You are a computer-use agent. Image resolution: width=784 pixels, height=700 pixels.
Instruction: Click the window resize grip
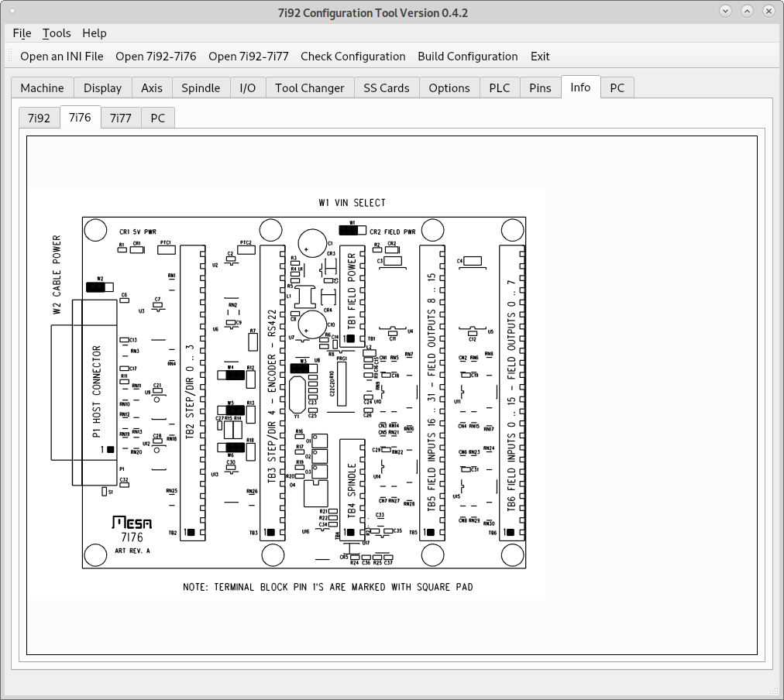pos(775,691)
